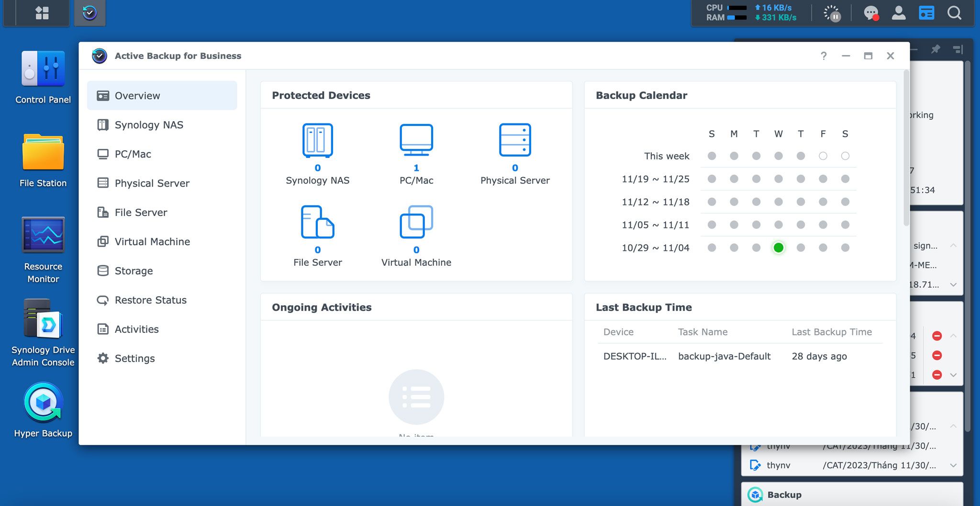Image resolution: width=980 pixels, height=506 pixels.
Task: Click the collapse icon on widget panel
Action: pyautogui.click(x=958, y=49)
